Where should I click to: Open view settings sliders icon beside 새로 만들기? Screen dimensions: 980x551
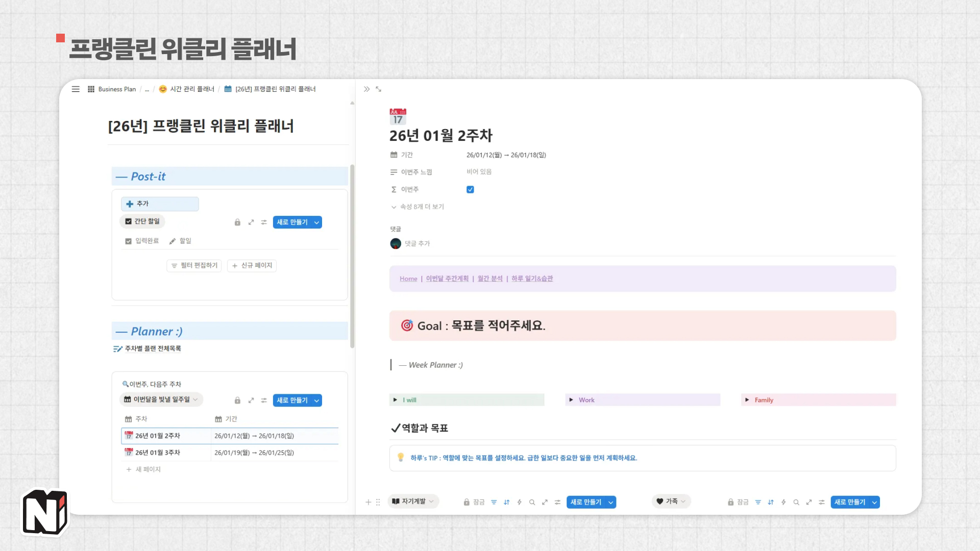[264, 222]
